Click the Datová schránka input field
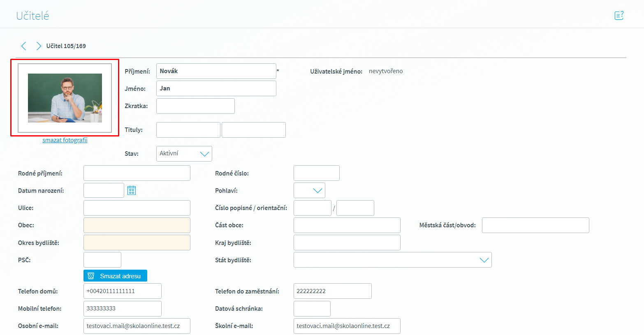Viewport: 644px width, 335px height. pyautogui.click(x=312, y=309)
